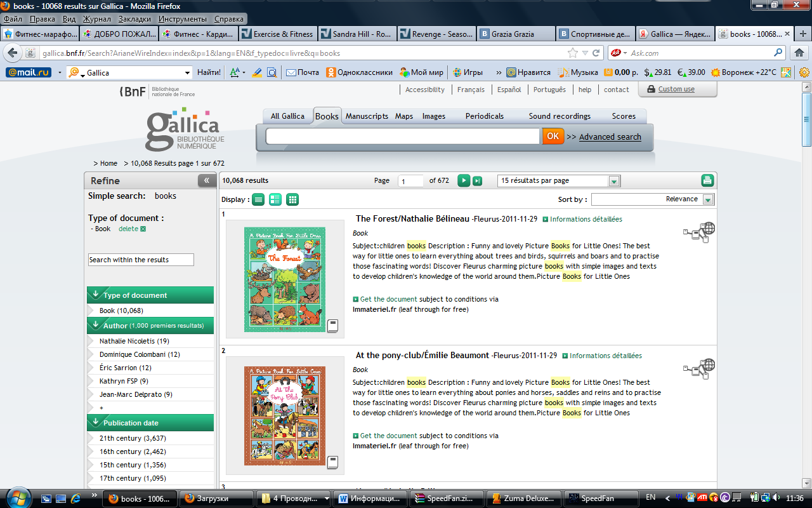The height and width of the screenshot is (508, 812).
Task: Click Ask.com search magnifier icon
Action: point(778,53)
